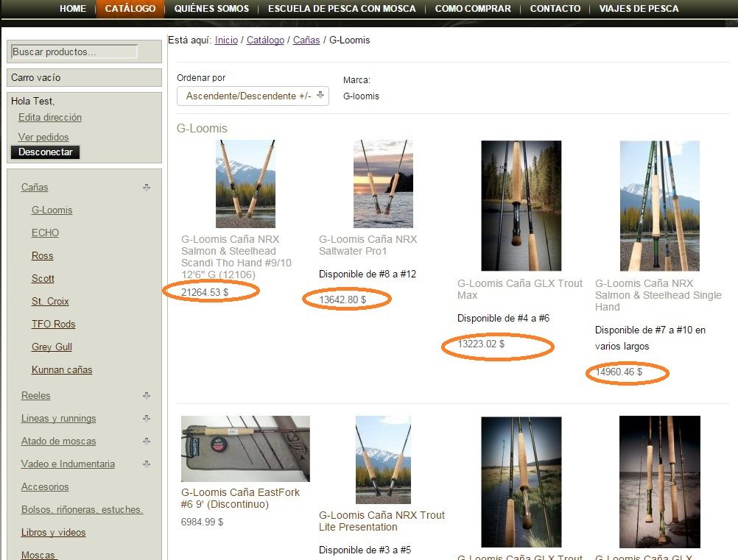Open Moscas category
The image size is (738, 560).
coord(39,555)
